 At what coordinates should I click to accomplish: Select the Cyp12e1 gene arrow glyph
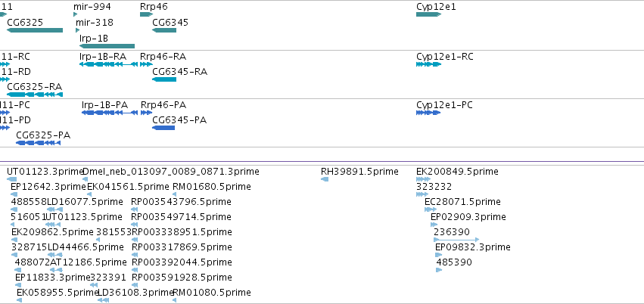pyautogui.click(x=428, y=14)
